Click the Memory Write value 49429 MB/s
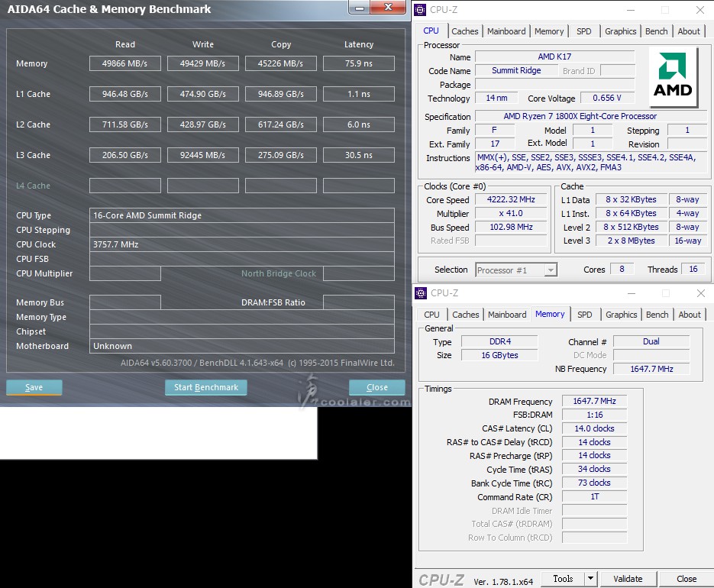The image size is (714, 588). [203, 63]
